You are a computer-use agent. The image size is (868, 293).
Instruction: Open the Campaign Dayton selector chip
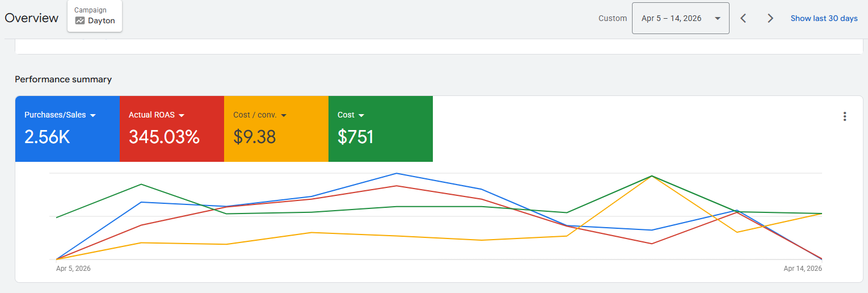pyautogui.click(x=95, y=16)
